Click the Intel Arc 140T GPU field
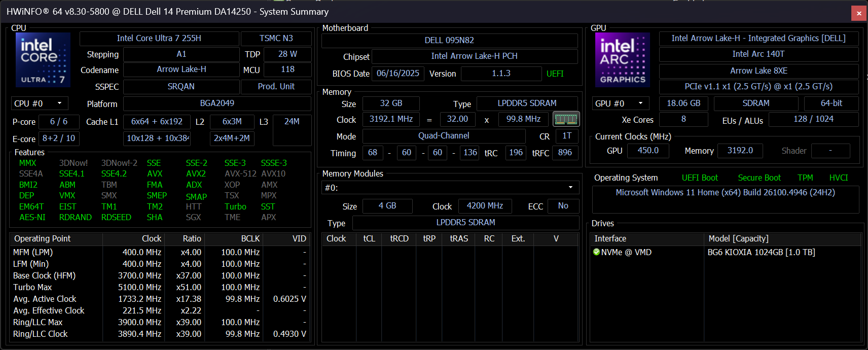 point(758,54)
